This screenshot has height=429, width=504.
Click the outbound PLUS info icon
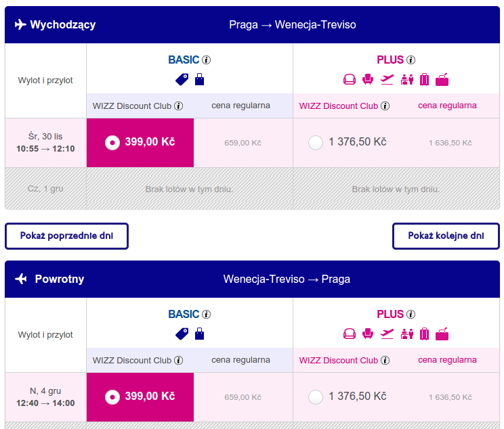coord(411,60)
